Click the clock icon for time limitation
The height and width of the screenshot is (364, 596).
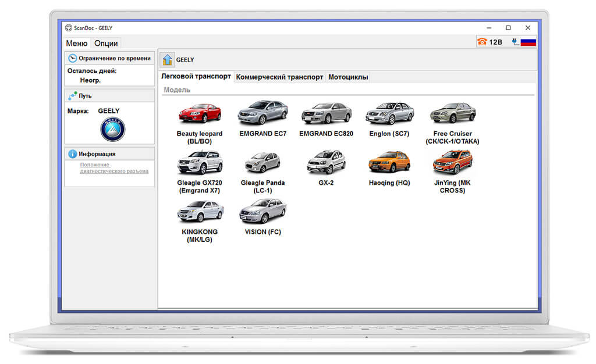(x=72, y=58)
